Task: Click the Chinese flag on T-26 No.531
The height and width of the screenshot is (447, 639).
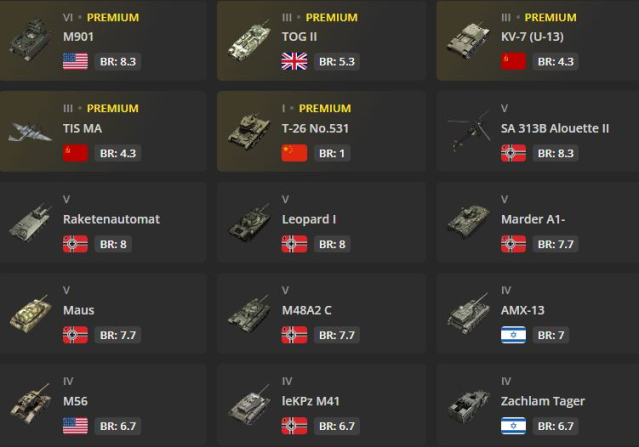Action: tap(294, 153)
